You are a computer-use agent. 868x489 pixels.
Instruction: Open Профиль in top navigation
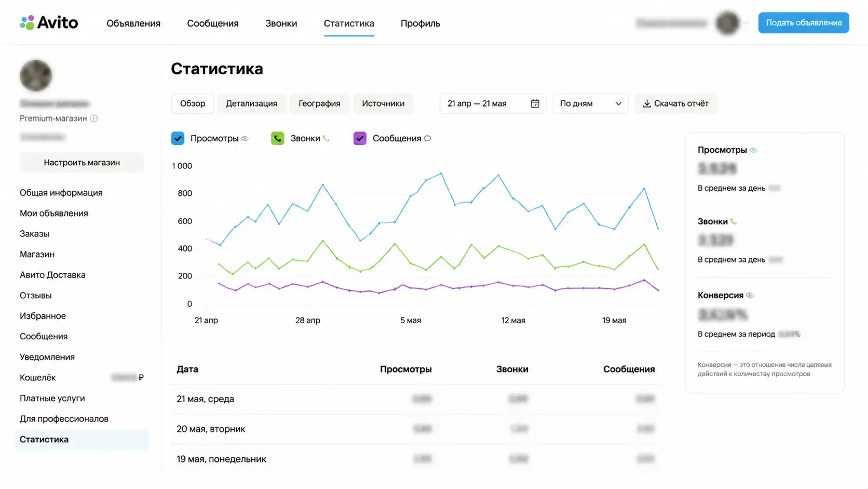[x=420, y=23]
